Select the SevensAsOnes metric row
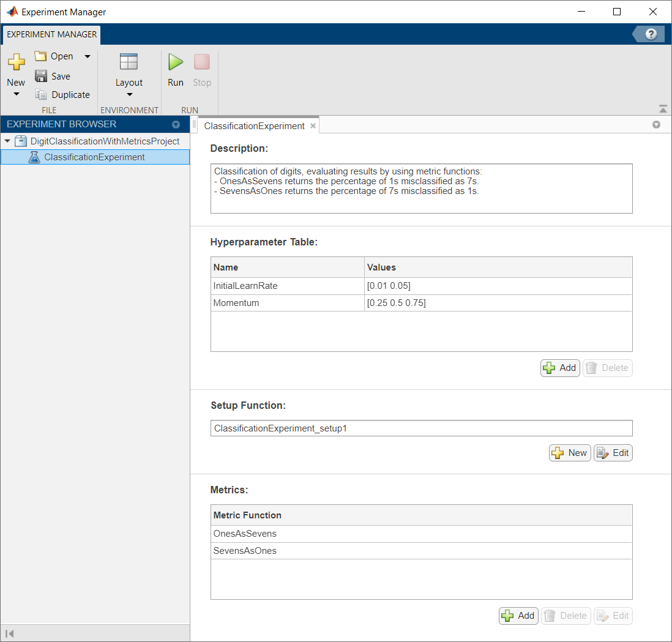Viewport: 672px width, 642px height. [x=421, y=551]
